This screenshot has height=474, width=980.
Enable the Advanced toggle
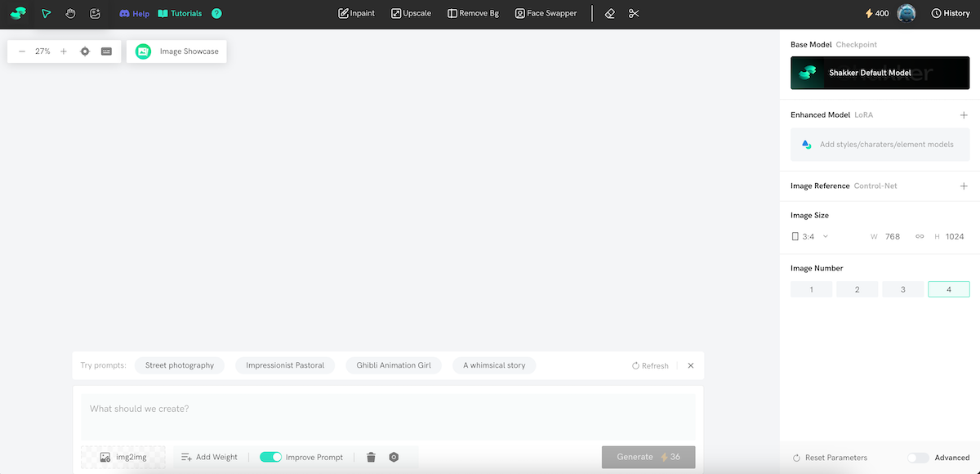pyautogui.click(x=918, y=458)
